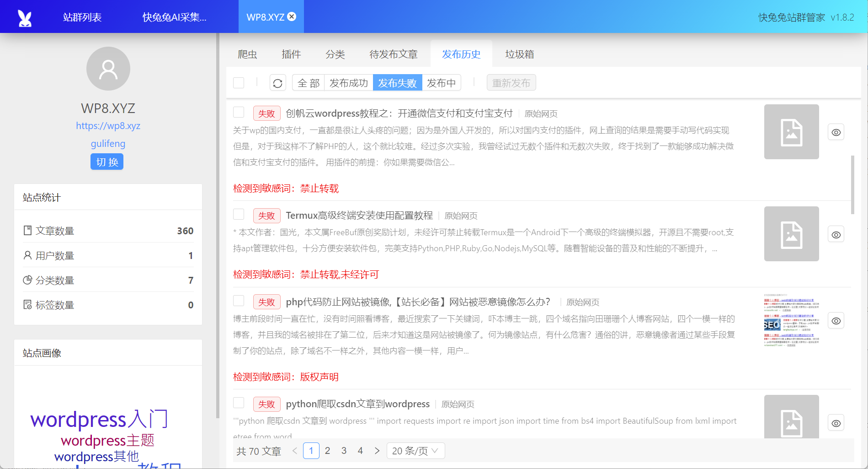Open the 分类 tab

pos(335,54)
